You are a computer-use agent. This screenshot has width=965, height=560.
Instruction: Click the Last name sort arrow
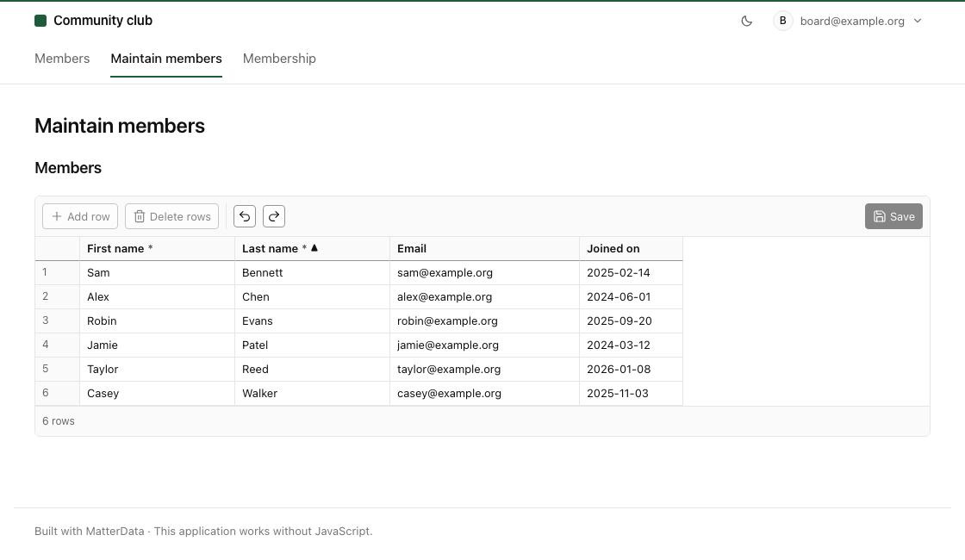pos(314,248)
